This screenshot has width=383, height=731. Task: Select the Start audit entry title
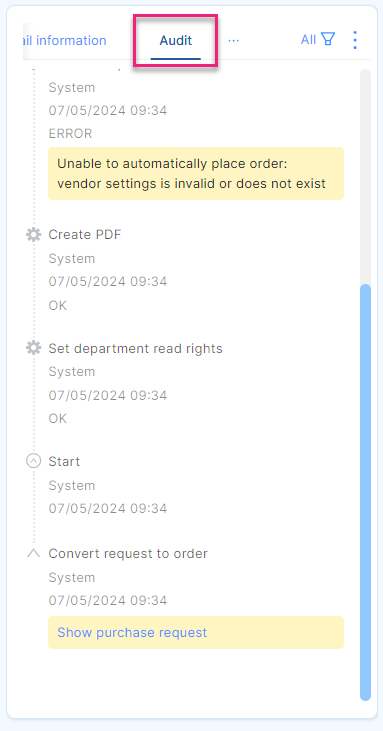[x=64, y=462]
